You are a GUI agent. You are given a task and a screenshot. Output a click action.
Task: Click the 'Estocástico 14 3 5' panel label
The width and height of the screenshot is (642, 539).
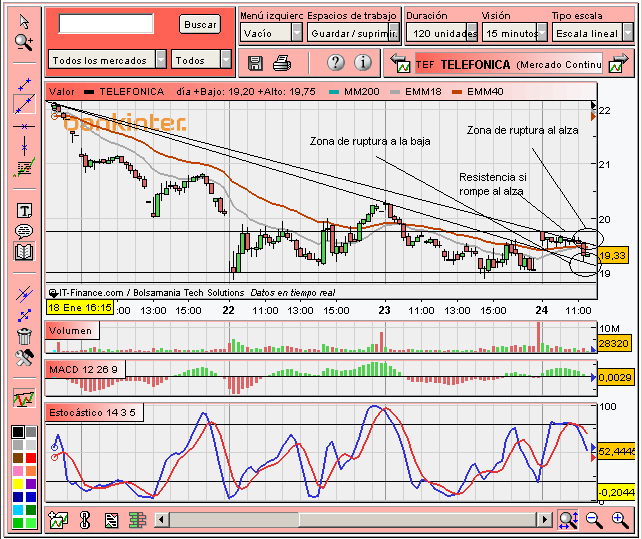[94, 412]
